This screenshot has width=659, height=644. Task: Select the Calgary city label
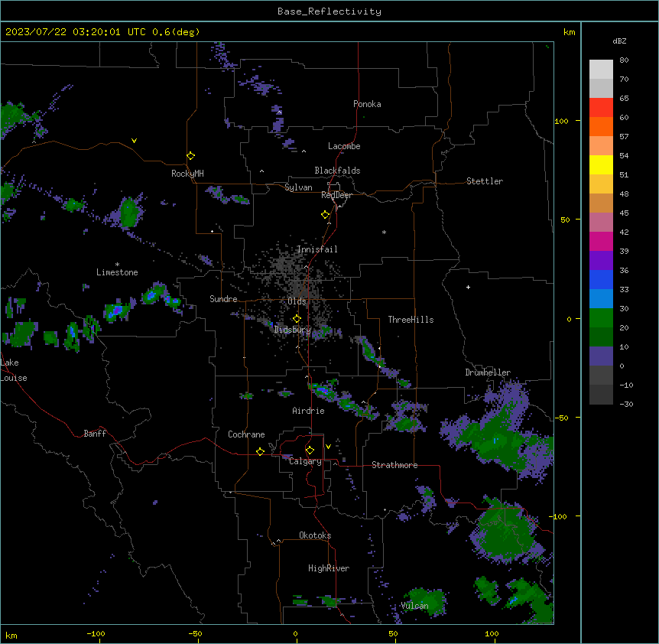click(x=305, y=461)
